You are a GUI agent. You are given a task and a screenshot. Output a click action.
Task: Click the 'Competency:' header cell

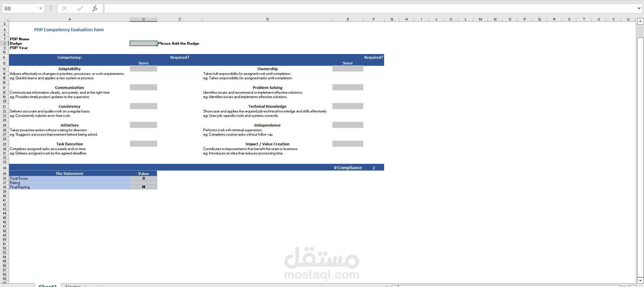pos(70,57)
